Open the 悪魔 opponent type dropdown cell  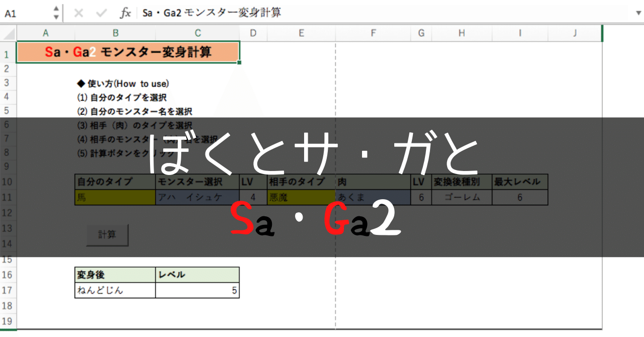(301, 198)
